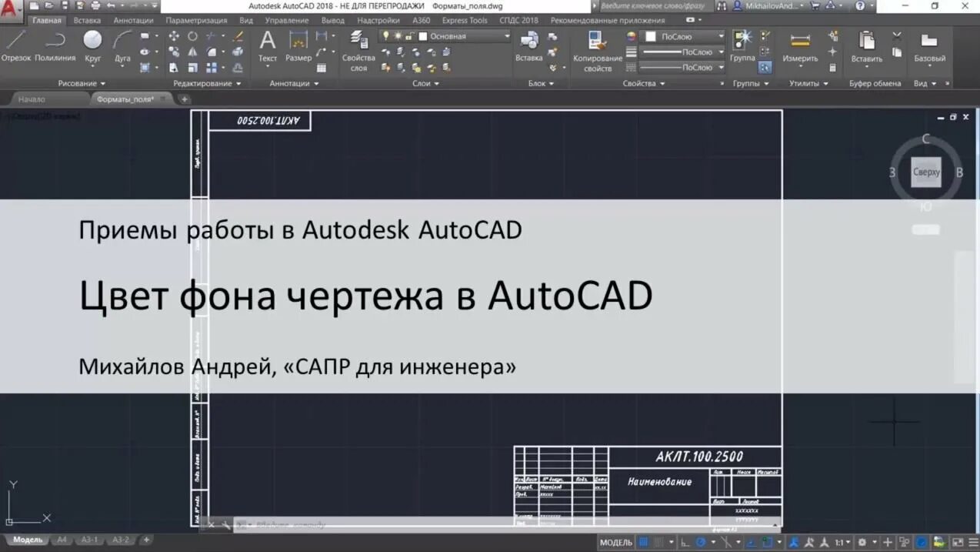Switch to the Форматы_поля drawing tab
The width and height of the screenshot is (980, 552).
click(132, 99)
